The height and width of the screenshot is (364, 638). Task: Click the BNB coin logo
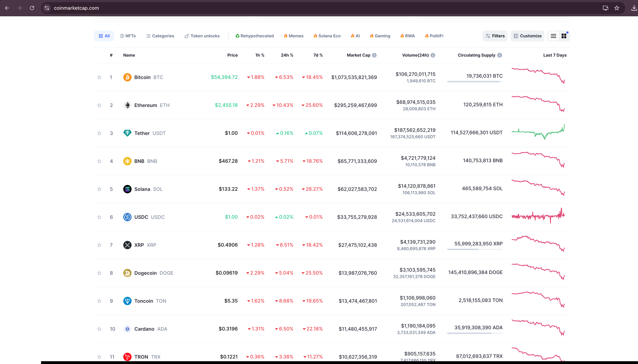tap(127, 161)
